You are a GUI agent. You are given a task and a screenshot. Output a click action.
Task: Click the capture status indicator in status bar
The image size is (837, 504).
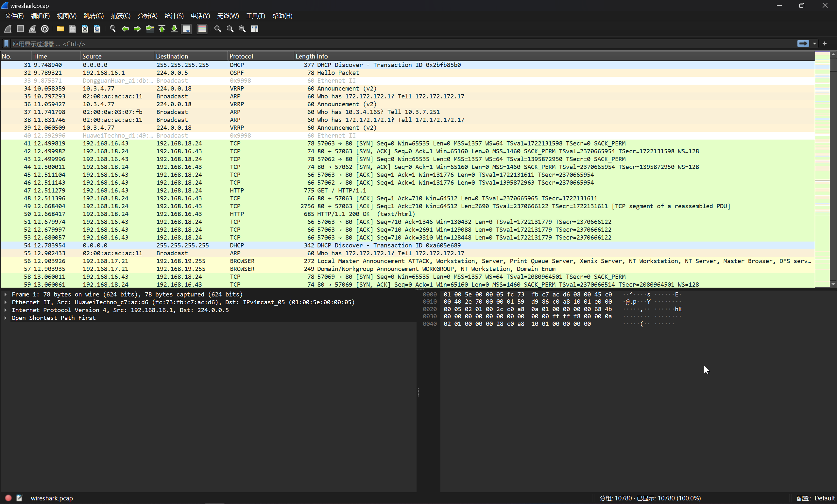point(8,498)
